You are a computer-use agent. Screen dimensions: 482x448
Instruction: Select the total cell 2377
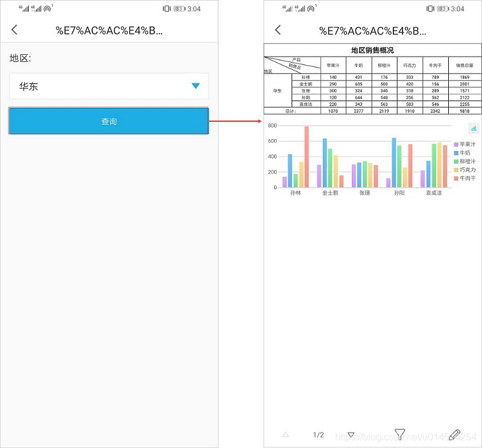(x=358, y=111)
